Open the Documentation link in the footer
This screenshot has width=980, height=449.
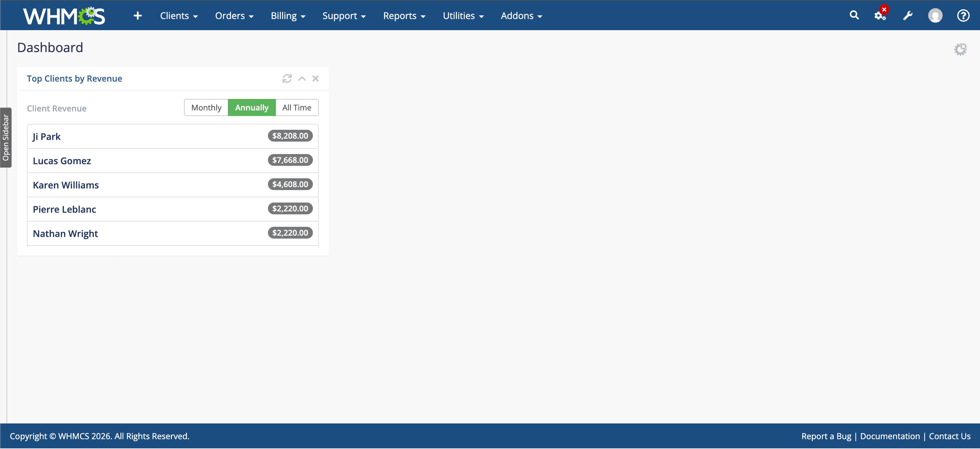[x=890, y=436]
